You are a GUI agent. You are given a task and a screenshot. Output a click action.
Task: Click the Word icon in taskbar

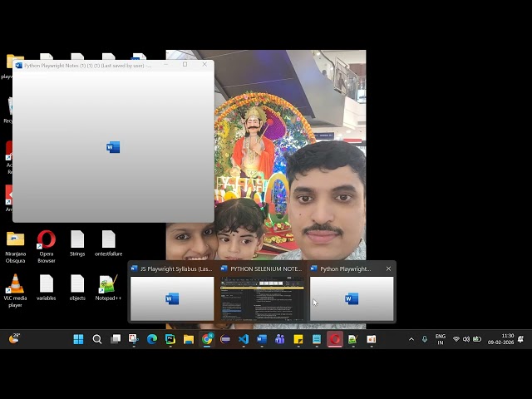click(x=262, y=339)
